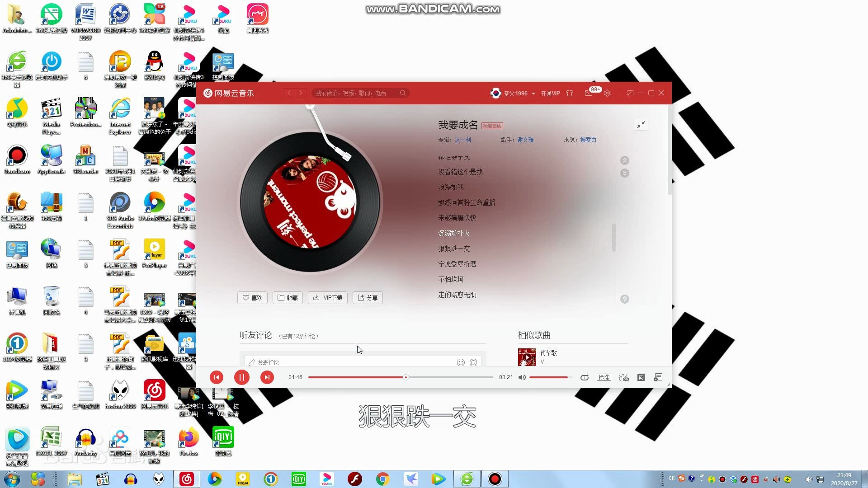Switch to mini player mode icon
The width and height of the screenshot is (868, 488).
point(630,93)
